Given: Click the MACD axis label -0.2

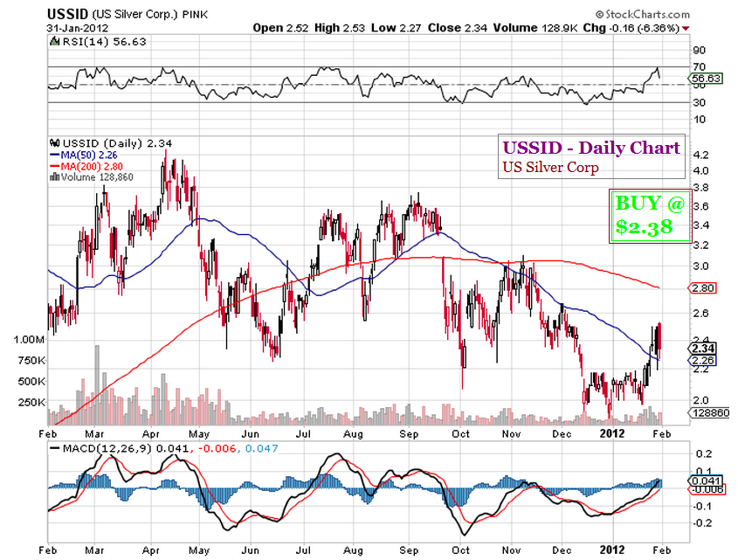Looking at the screenshot, I should (701, 523).
